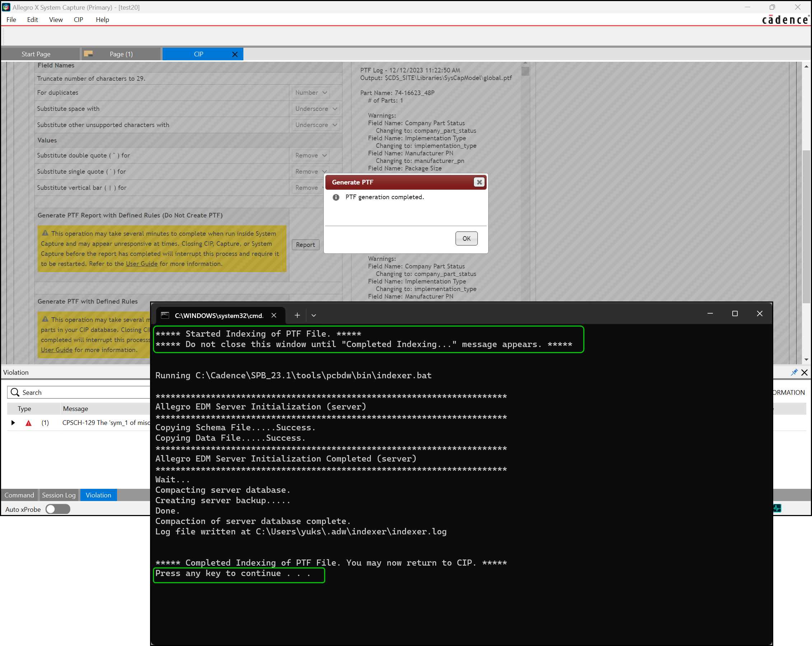The image size is (812, 646).
Task: Open the terminal tab dropdown chevron
Action: point(313,315)
